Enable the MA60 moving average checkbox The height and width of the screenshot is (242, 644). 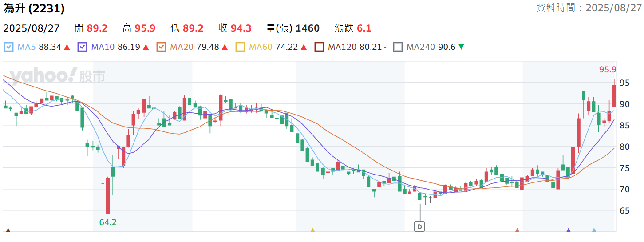point(240,47)
